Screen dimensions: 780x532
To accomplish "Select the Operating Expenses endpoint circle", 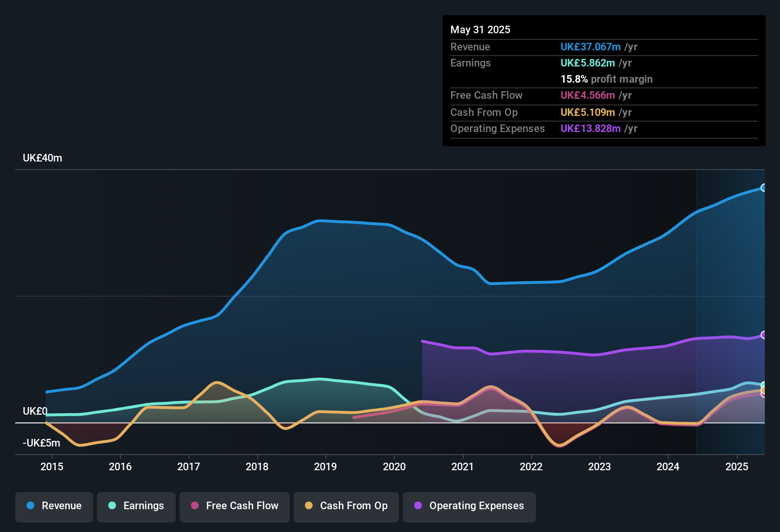I will coord(763,336).
